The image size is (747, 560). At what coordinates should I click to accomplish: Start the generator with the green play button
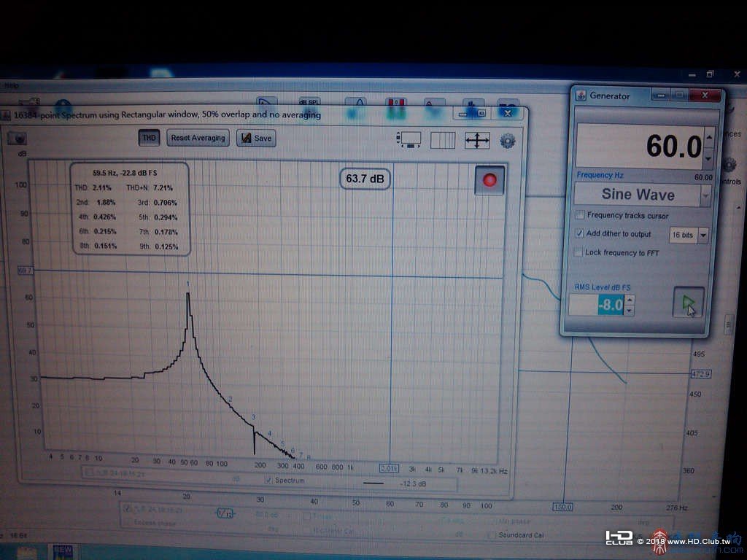[x=688, y=303]
